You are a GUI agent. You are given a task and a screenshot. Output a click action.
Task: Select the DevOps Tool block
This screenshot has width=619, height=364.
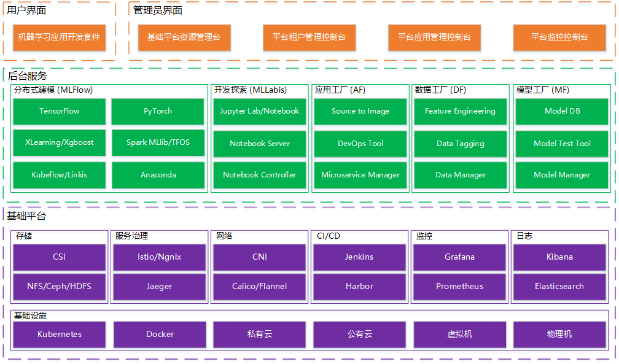click(360, 144)
